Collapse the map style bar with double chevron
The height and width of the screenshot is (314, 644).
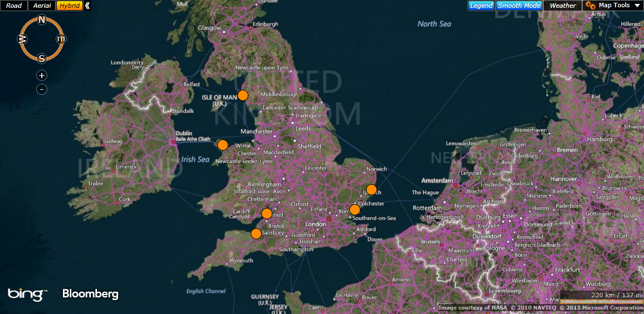pyautogui.click(x=87, y=6)
